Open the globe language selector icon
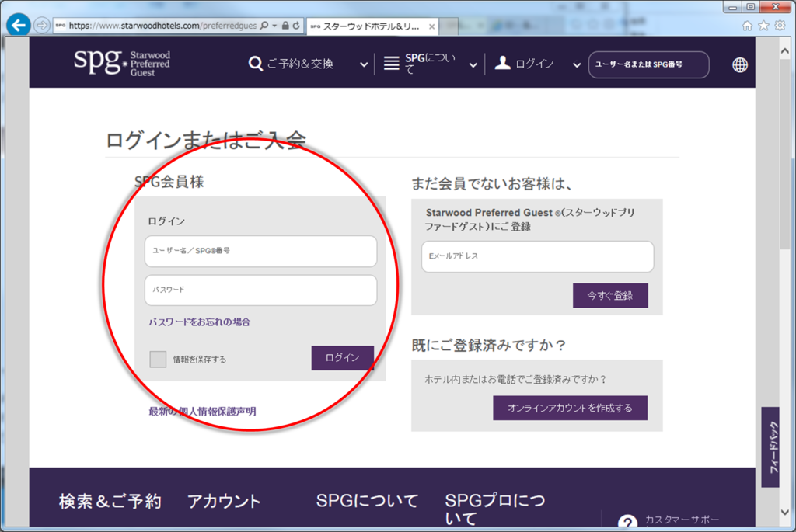This screenshot has width=796, height=532. point(740,65)
